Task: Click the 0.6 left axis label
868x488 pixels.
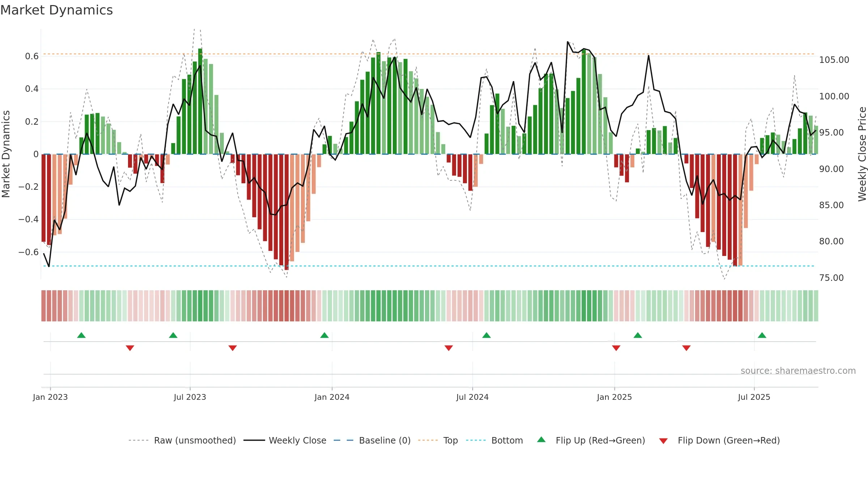Action: pyautogui.click(x=32, y=56)
